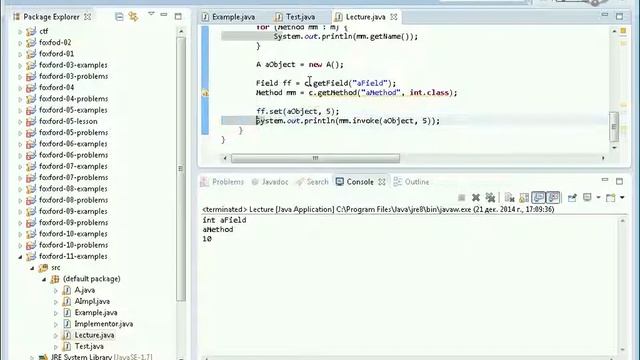Click Package Explorer scroll up arrow

[x=181, y=31]
